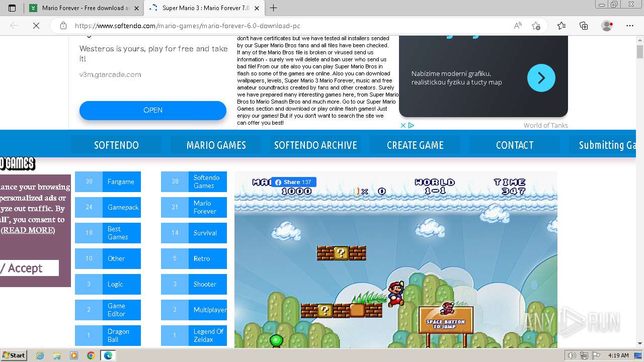The height and width of the screenshot is (362, 644).
Task: Open the Collections icon
Action: point(584,26)
